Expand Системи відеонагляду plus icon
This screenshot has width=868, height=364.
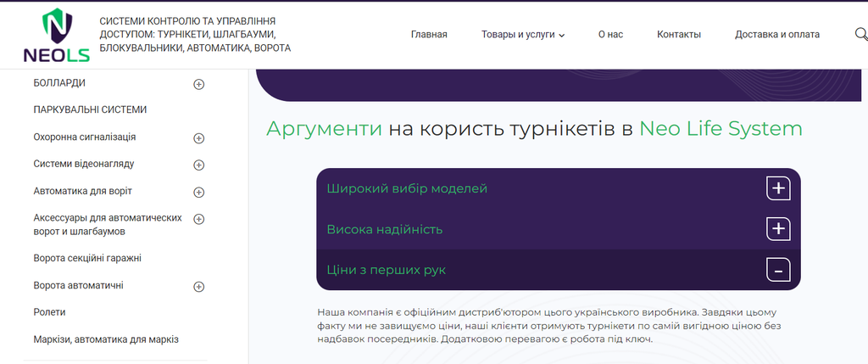198,165
